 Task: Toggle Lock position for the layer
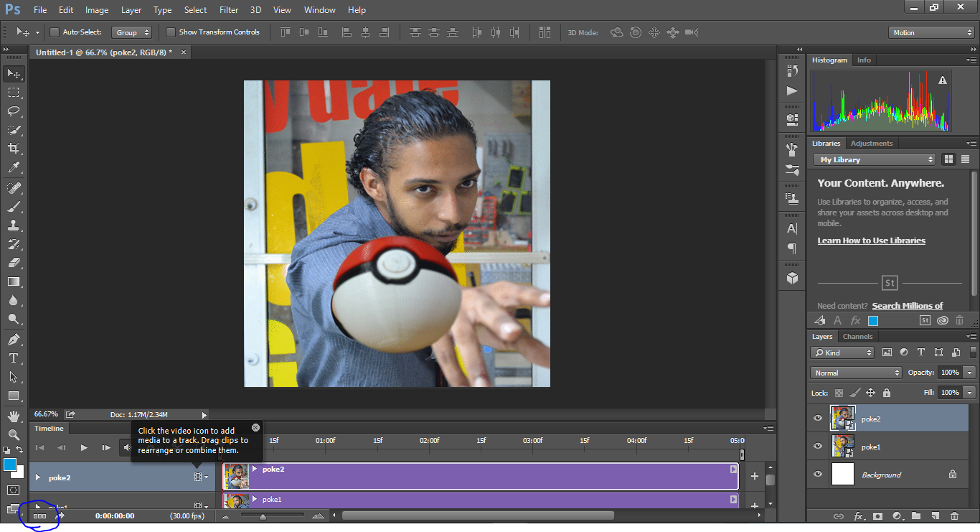[x=871, y=393]
